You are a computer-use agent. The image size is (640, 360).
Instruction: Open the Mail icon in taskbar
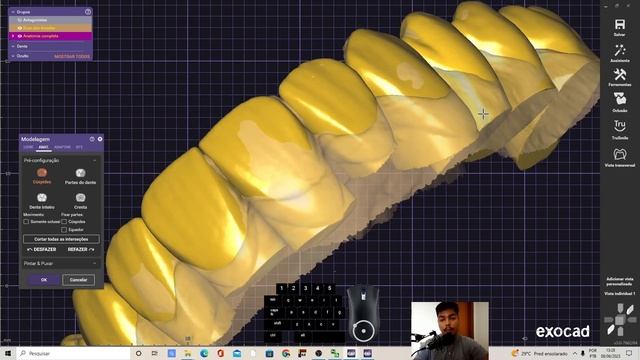(237, 353)
